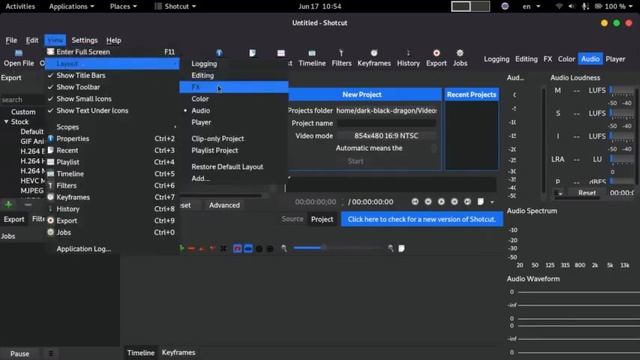Toggle the pink Snap button on timeline toolbar
The height and width of the screenshot is (360, 640).
click(237, 249)
